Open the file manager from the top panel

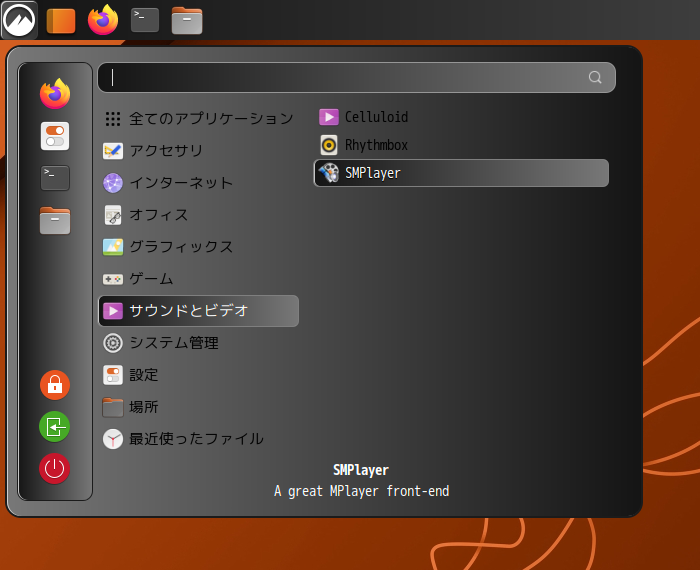click(x=187, y=21)
